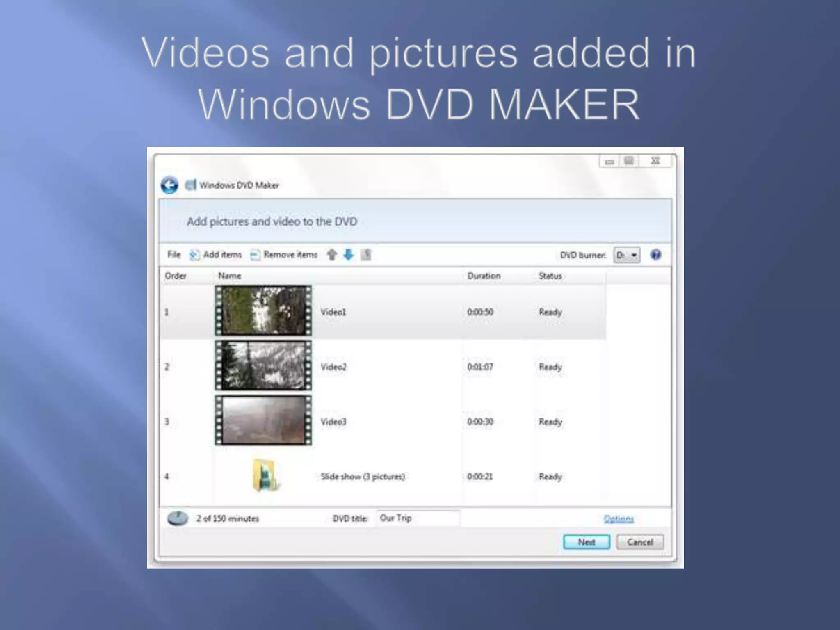Click the Slide show (3 pictures) label

pos(363,477)
